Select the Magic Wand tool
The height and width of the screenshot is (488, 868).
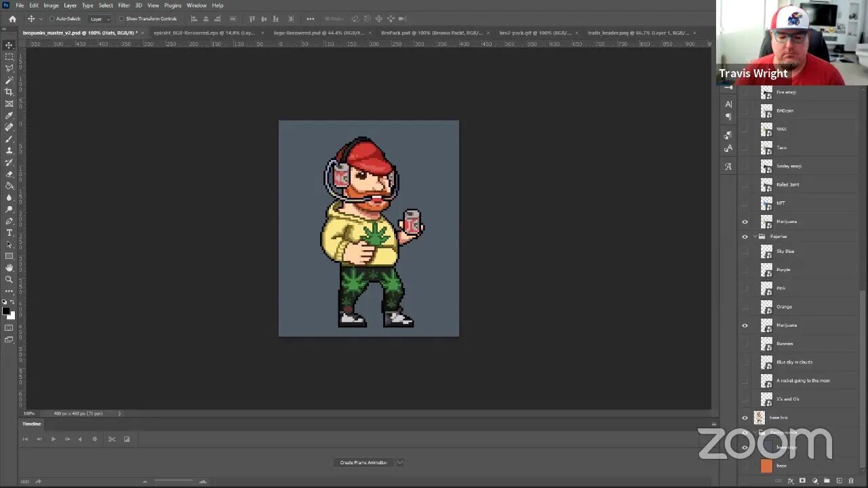pyautogui.click(x=9, y=80)
